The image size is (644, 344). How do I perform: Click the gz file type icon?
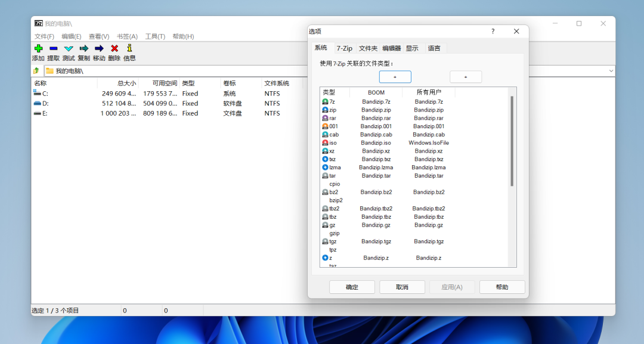pos(325,225)
